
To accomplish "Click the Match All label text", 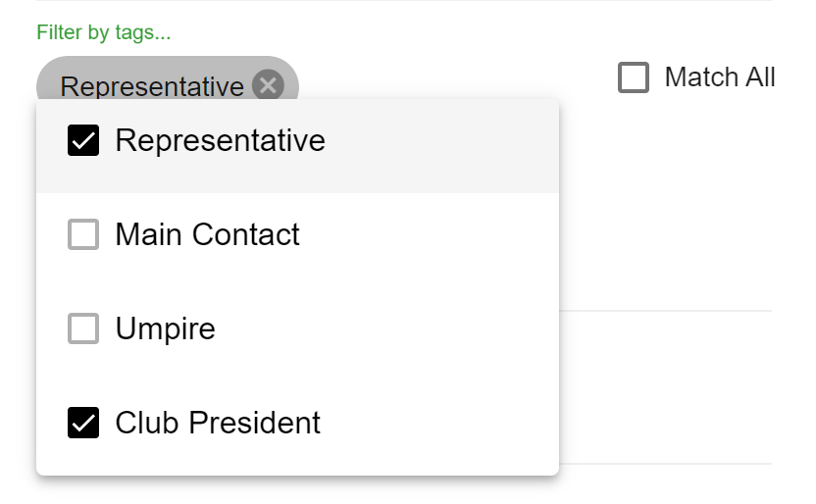I will coord(720,77).
